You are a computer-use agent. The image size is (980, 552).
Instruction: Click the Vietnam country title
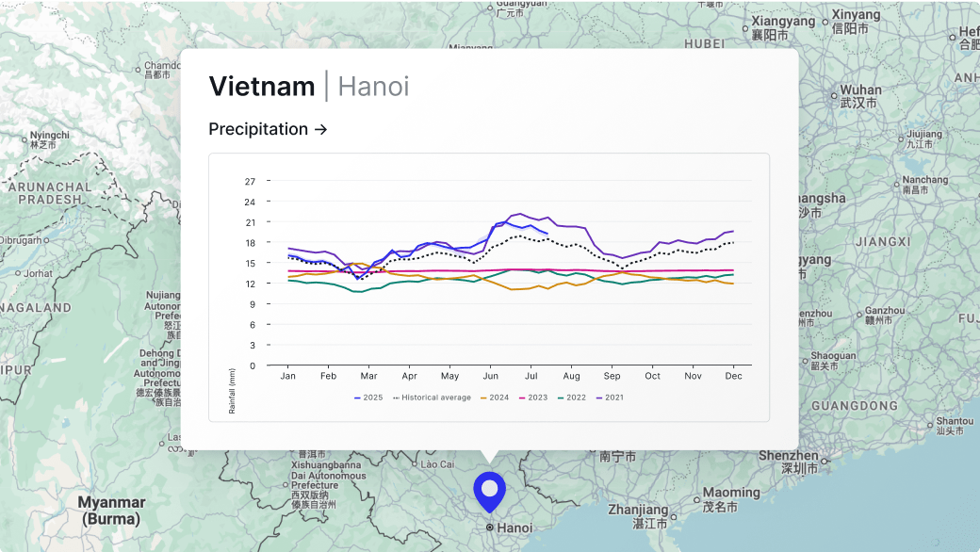[x=262, y=87]
